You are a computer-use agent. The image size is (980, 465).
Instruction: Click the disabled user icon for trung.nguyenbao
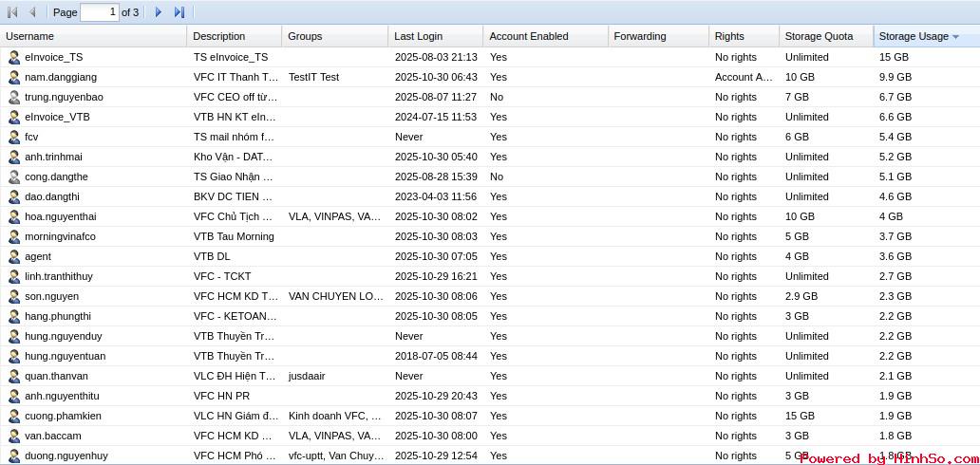(14, 97)
